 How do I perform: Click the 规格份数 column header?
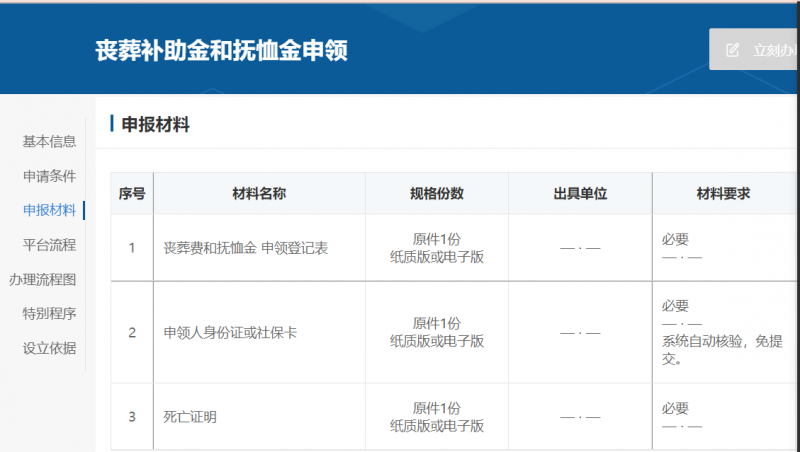click(x=436, y=193)
